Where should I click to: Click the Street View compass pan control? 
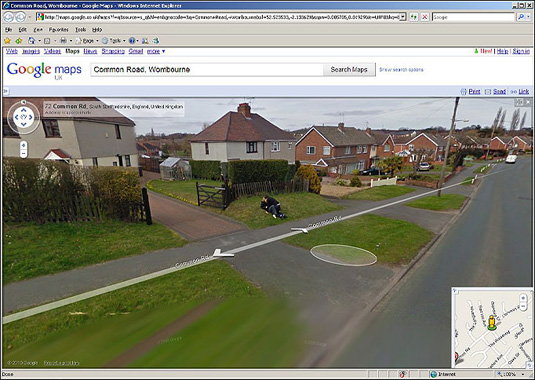[x=23, y=117]
